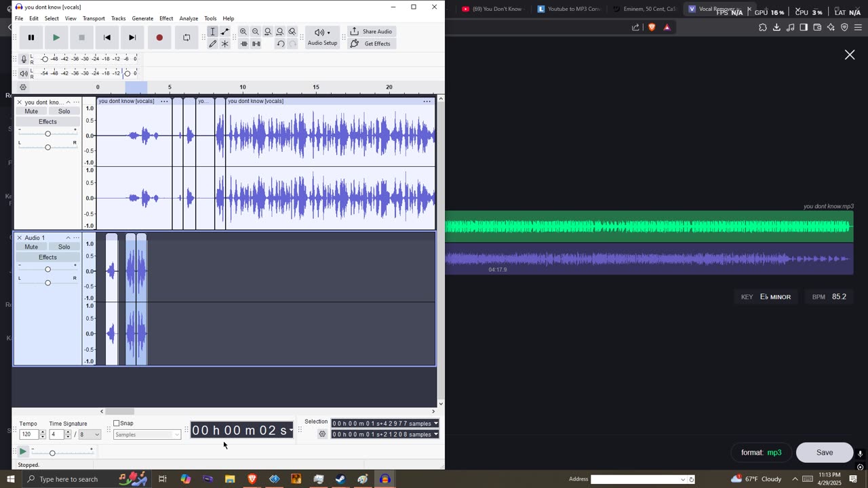Click the Share Audio button
Screen dimensions: 868x488
[371, 32]
